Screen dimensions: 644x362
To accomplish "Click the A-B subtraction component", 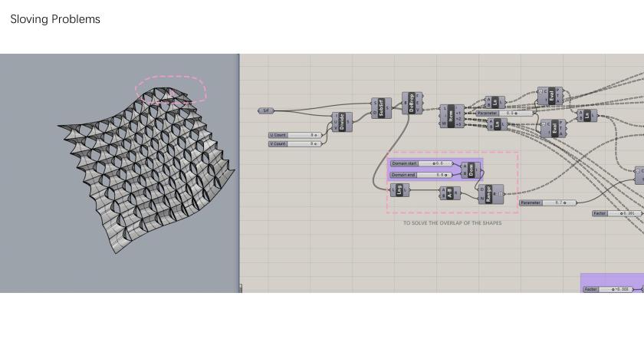I will [448, 193].
